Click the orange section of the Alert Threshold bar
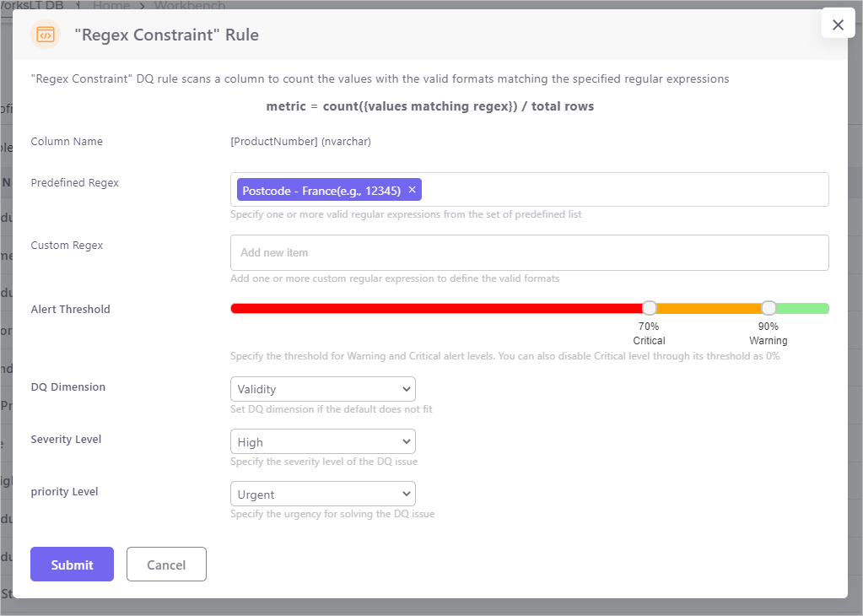 (x=708, y=309)
